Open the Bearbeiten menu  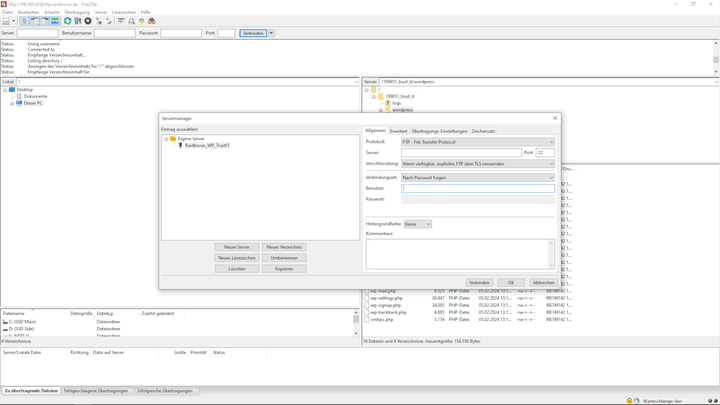click(28, 12)
